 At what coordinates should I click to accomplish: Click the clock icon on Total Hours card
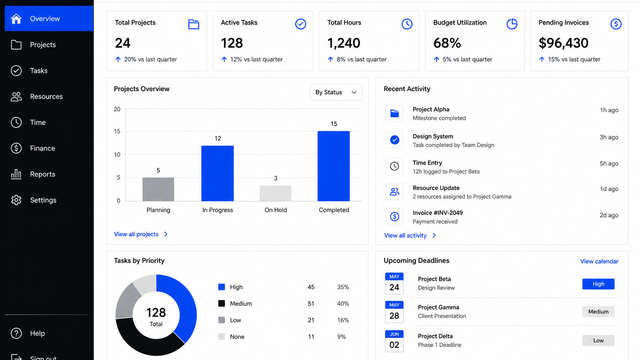[407, 24]
